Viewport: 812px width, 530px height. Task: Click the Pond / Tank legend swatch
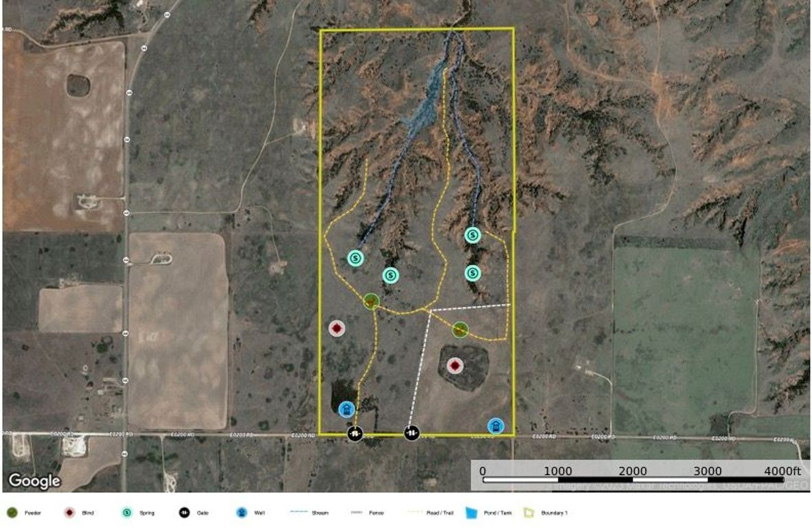tap(471, 513)
